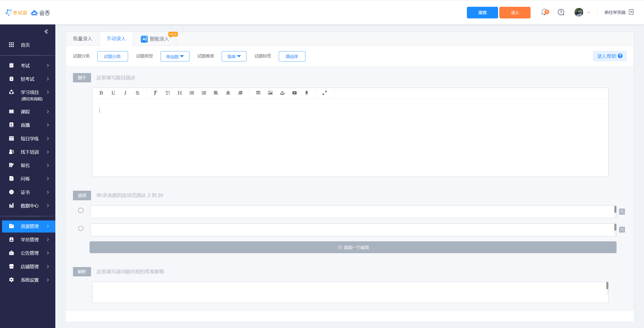Switch to the 批量录入 tab
The width and height of the screenshot is (644, 328).
pyautogui.click(x=83, y=39)
